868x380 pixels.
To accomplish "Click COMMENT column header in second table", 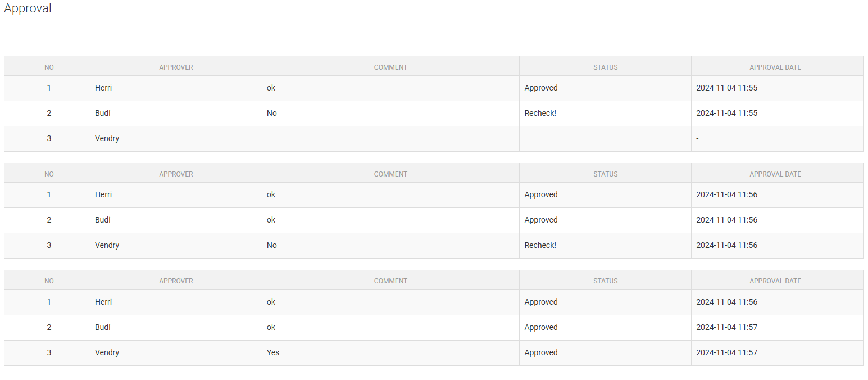I will pyautogui.click(x=390, y=174).
